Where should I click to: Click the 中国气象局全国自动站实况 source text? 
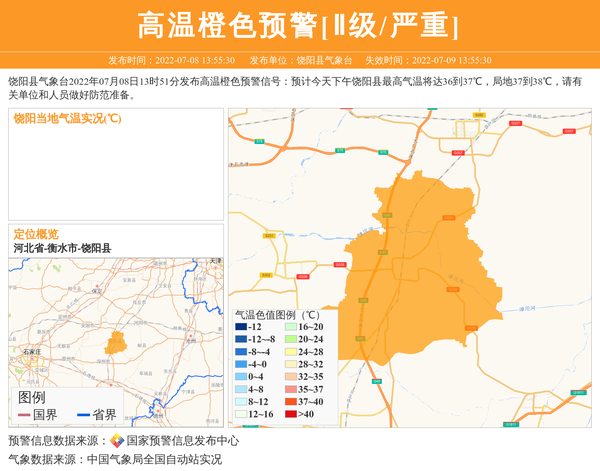point(154,459)
